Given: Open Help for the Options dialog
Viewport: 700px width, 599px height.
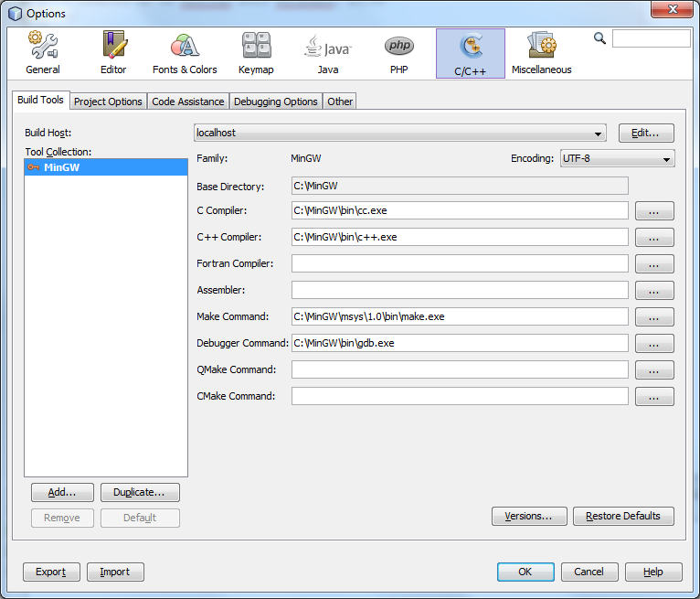Looking at the screenshot, I should [653, 572].
